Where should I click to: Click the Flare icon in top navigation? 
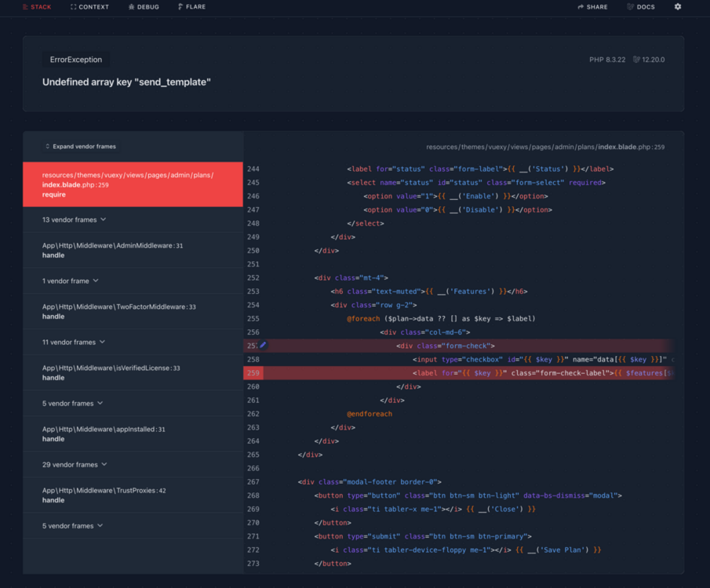click(180, 7)
